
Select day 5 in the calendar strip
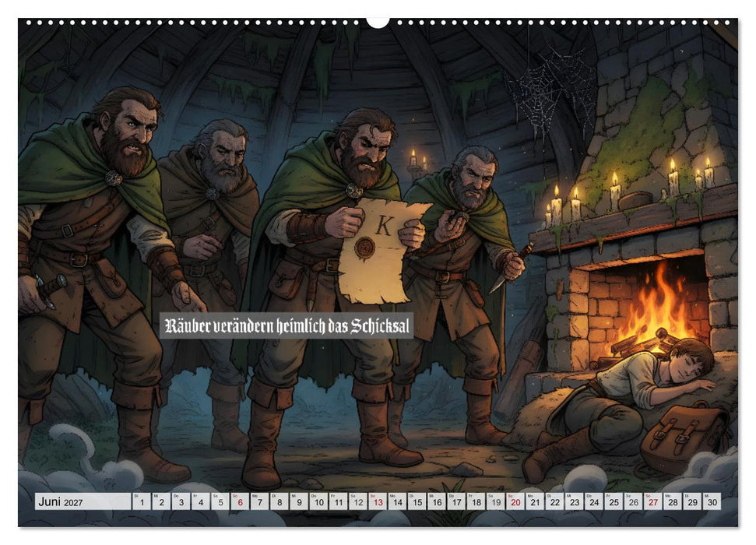tap(220, 501)
